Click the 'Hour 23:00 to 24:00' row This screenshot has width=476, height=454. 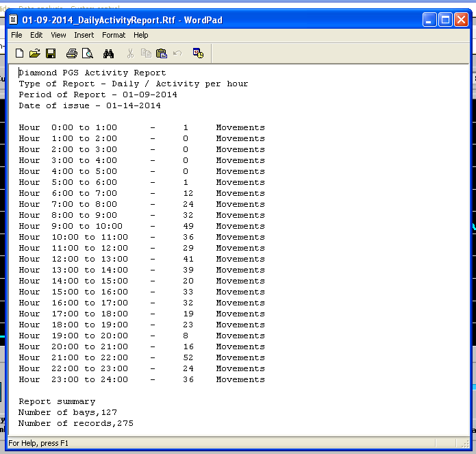tap(142, 379)
